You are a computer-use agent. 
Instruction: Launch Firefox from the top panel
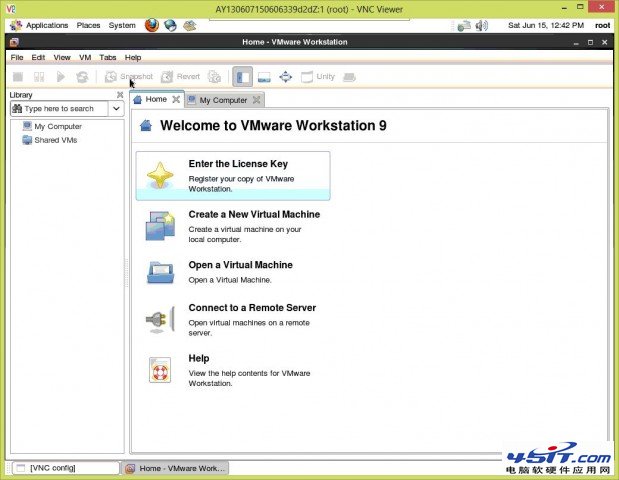pyautogui.click(x=152, y=26)
